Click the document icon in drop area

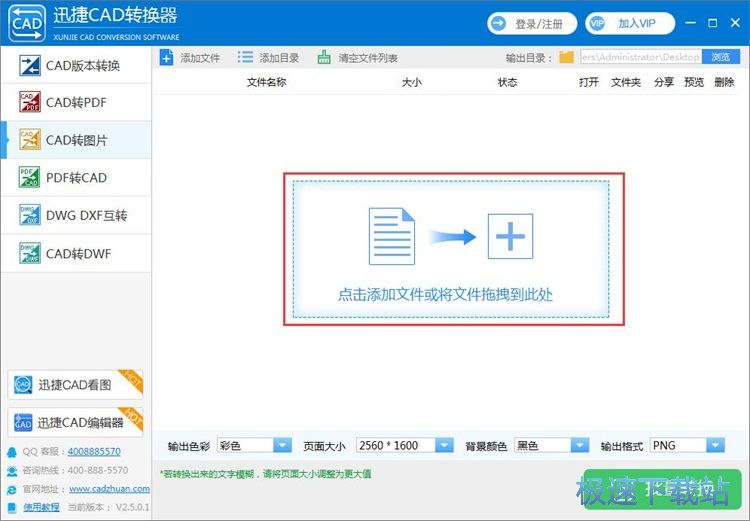pyautogui.click(x=392, y=236)
